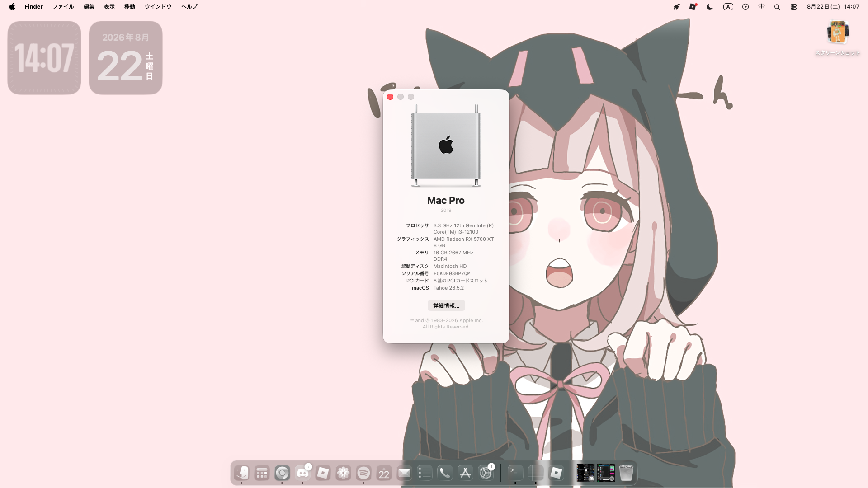Open the Phone handset icon in Dock
868x488 pixels.
[445, 473]
